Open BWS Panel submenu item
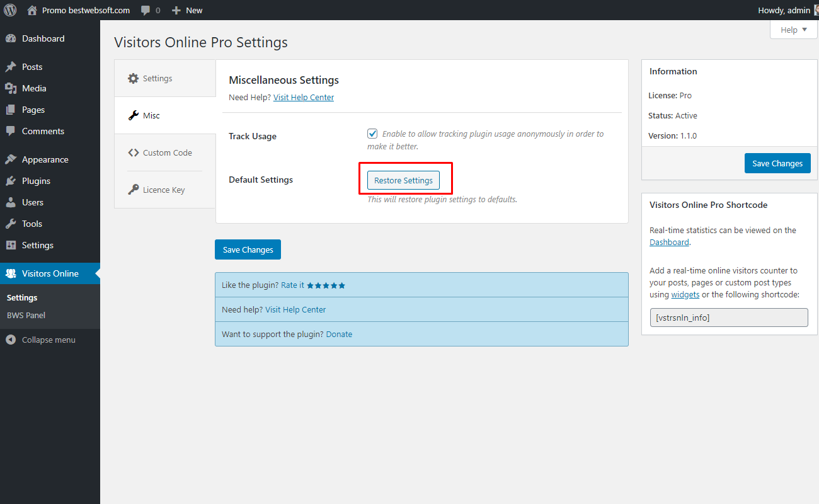 pos(26,315)
